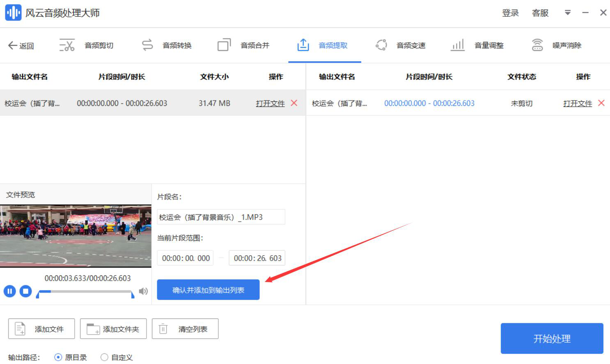Image resolution: width=610 pixels, height=364 pixels.
Task: Click the left row's 00:00:00.000 - 00:00:26.603 duration
Action: pyautogui.click(x=122, y=103)
